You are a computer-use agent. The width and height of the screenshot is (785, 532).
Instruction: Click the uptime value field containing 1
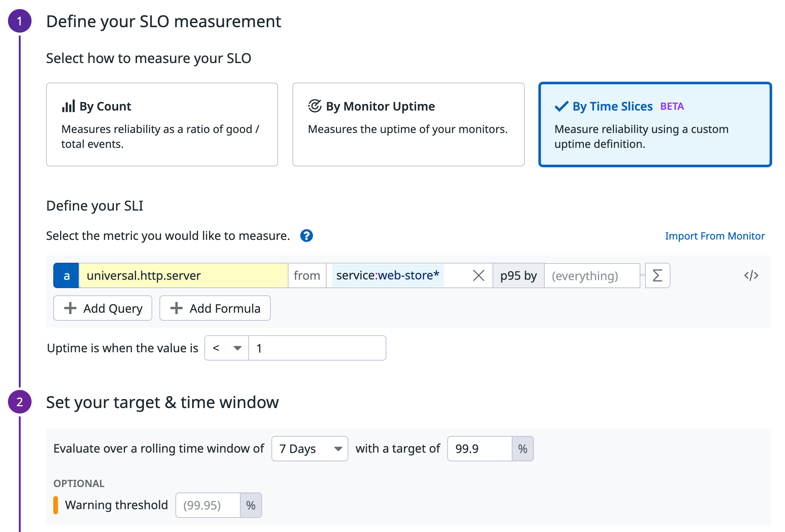pos(317,348)
